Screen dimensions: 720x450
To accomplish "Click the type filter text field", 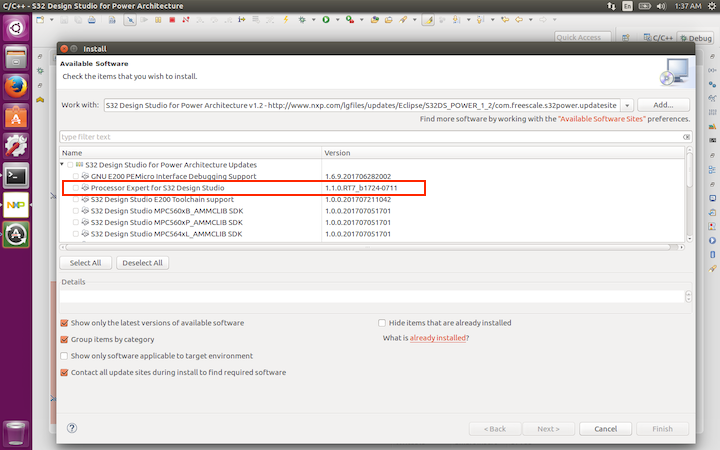I will (371, 137).
